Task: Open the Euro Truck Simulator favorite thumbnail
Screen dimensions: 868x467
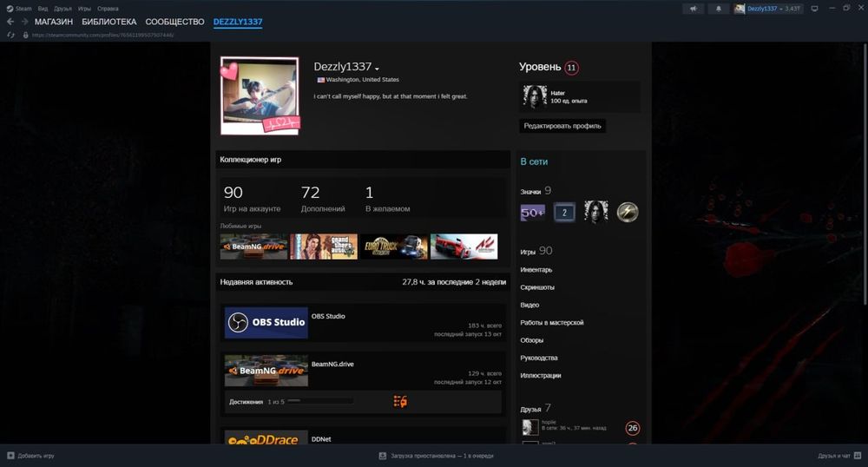Action: [394, 247]
